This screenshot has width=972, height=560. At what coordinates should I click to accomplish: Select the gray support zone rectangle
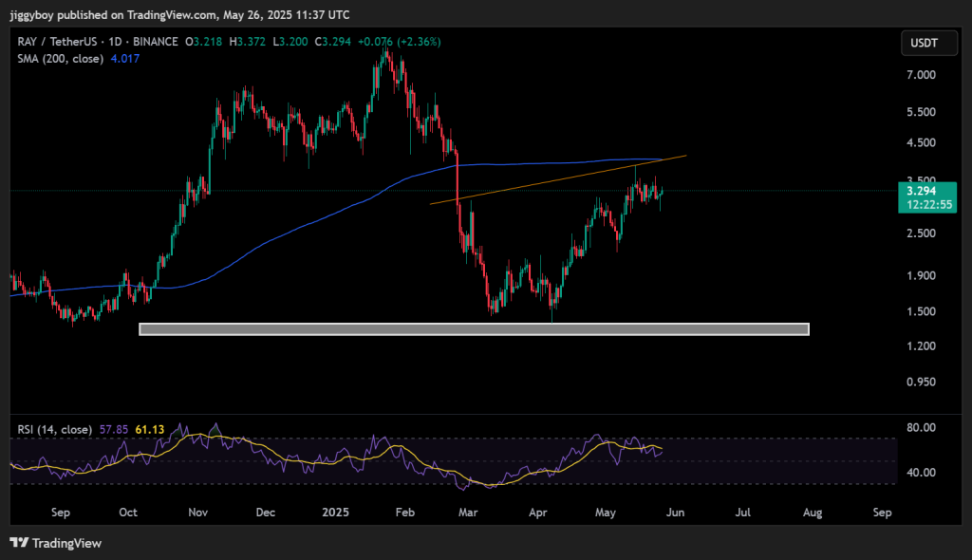pos(474,329)
